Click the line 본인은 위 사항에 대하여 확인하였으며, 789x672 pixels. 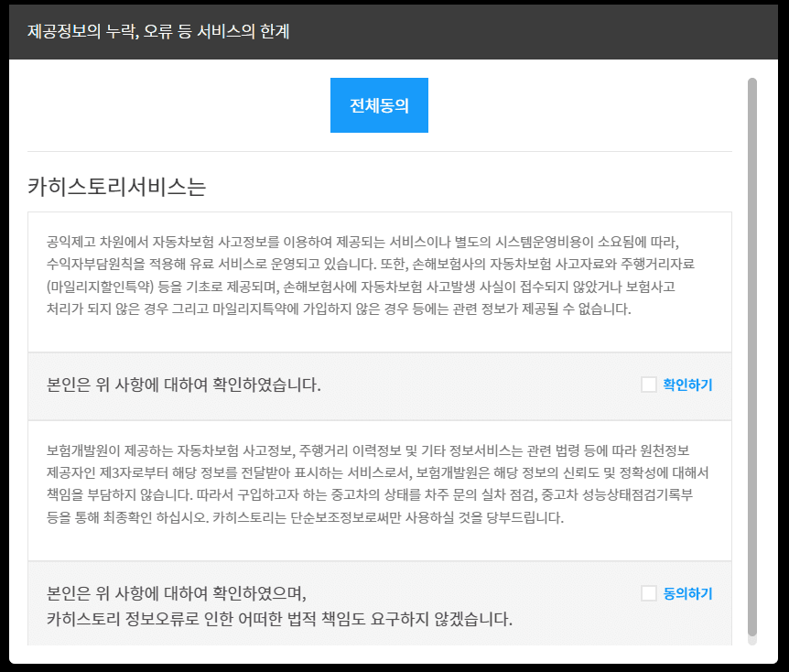tap(176, 593)
